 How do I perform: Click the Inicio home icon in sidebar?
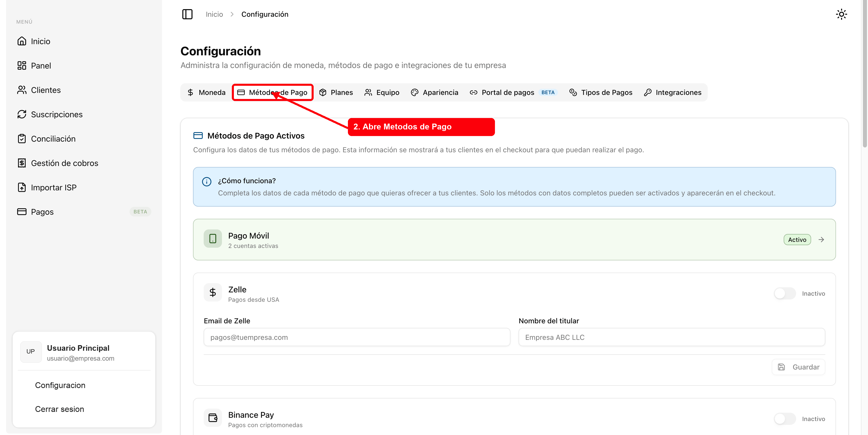[x=22, y=41]
